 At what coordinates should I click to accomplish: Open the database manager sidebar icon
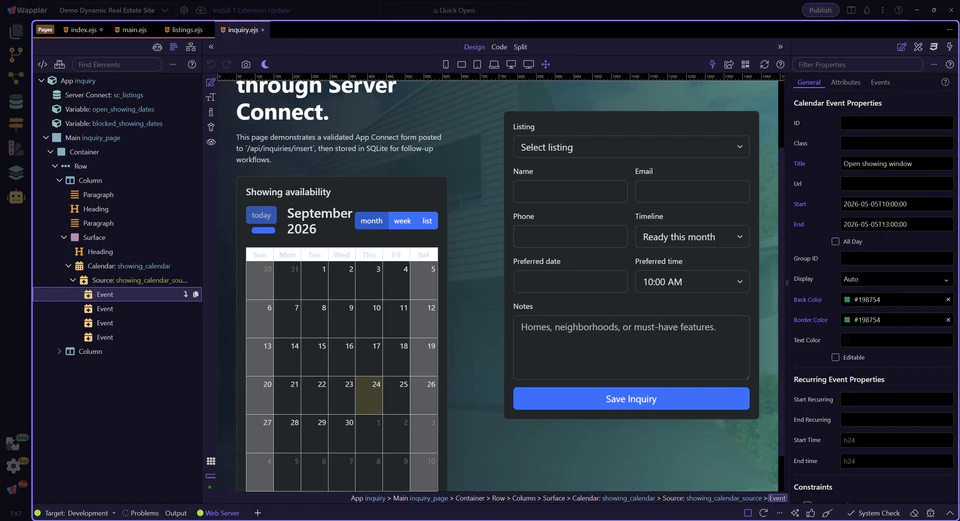(16, 101)
